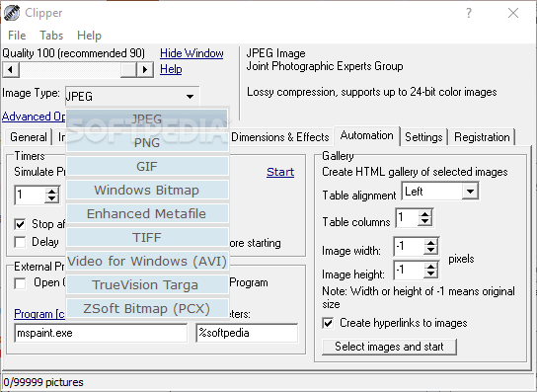Switch to the Registration tab
The height and width of the screenshot is (392, 537).
[x=482, y=137]
